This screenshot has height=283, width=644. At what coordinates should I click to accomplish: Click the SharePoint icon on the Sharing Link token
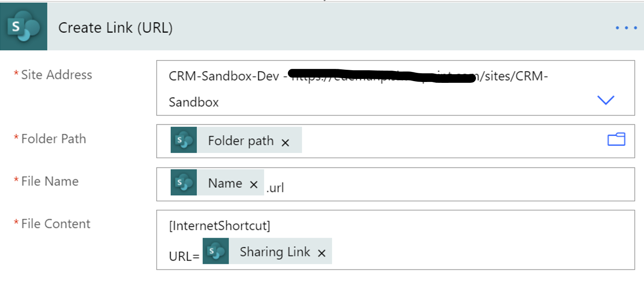pyautogui.click(x=216, y=251)
